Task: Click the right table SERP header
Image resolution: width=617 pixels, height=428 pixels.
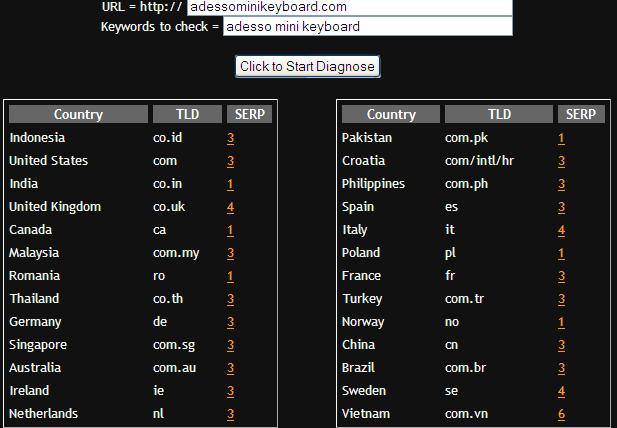Action: (581, 114)
